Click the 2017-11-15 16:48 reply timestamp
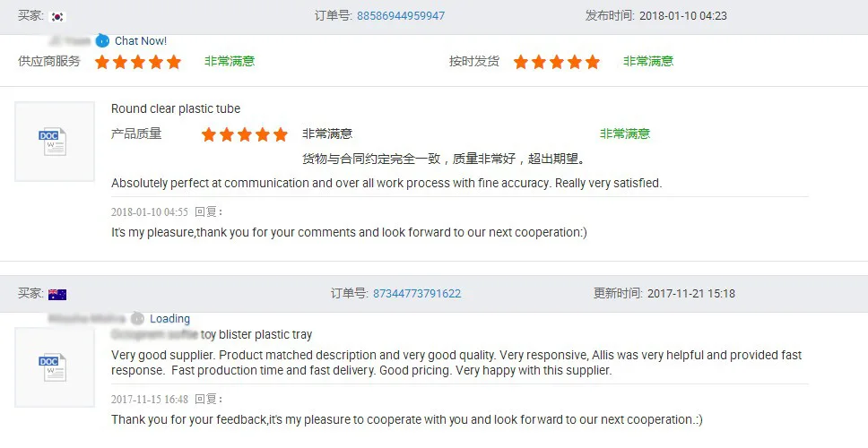Screen dimensions: 868x448 click(150, 399)
